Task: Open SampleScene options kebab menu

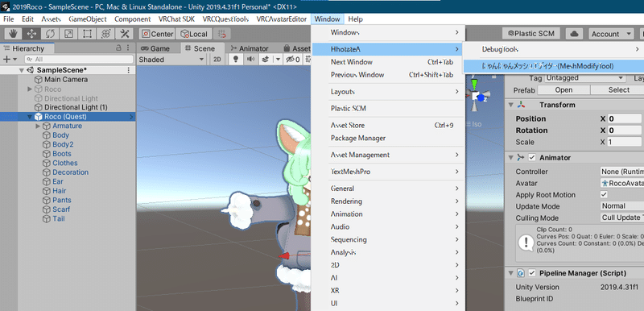Action: (129, 70)
